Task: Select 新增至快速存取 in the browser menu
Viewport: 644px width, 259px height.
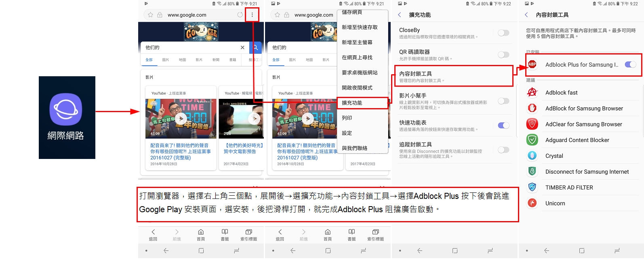Action: coord(363,27)
